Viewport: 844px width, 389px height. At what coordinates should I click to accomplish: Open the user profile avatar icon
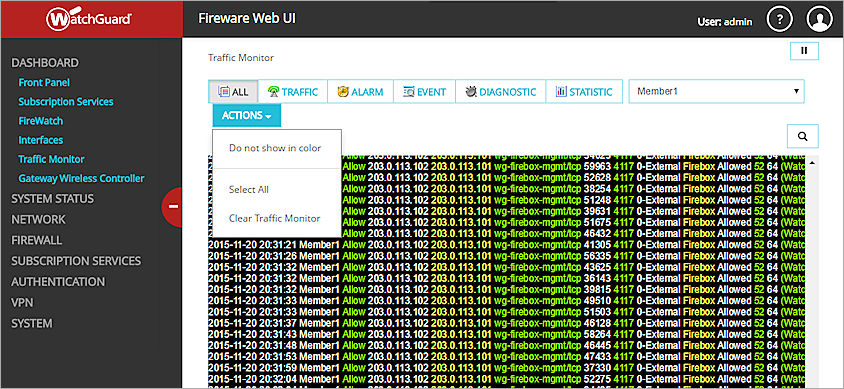point(819,20)
